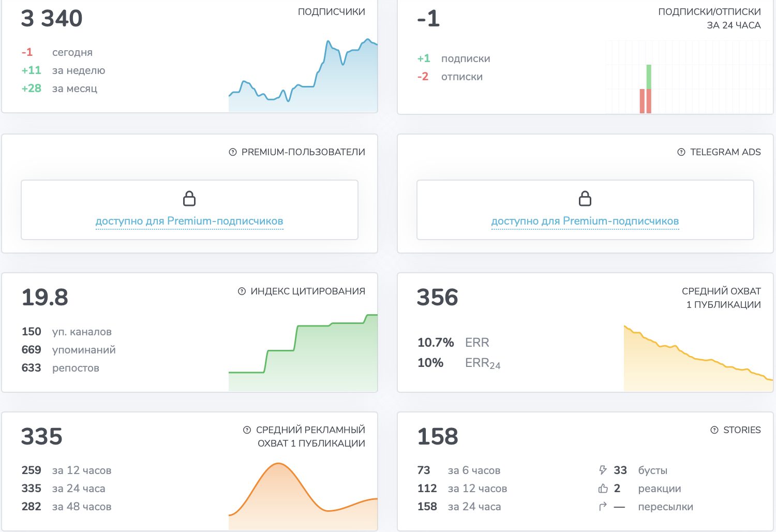This screenshot has height=532, width=776.
Task: Click the 158 Stories views number
Action: point(438,436)
